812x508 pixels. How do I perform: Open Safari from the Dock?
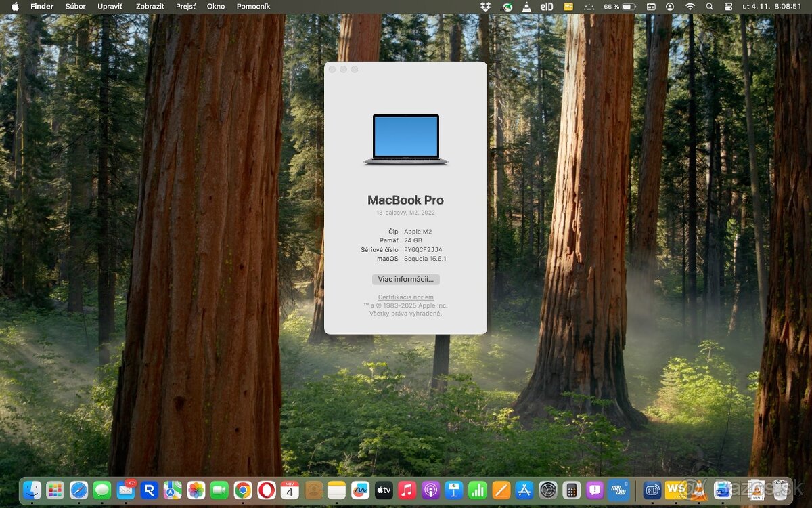pyautogui.click(x=78, y=490)
